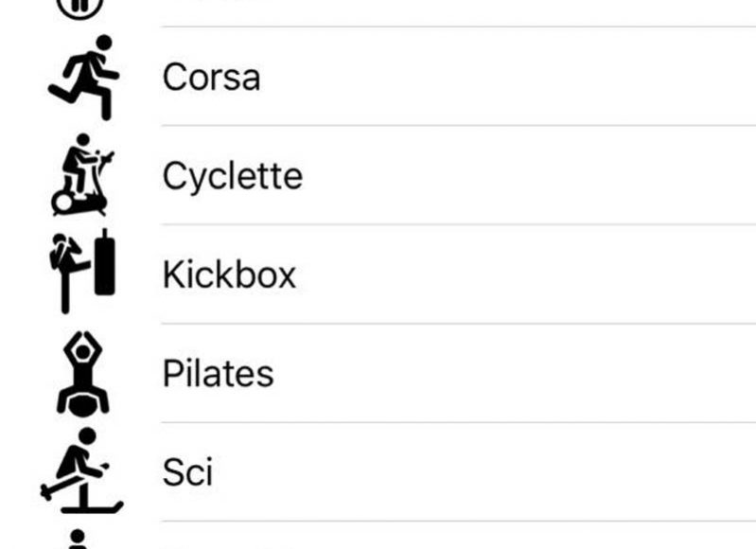Pick the Pilates text label

point(219,373)
